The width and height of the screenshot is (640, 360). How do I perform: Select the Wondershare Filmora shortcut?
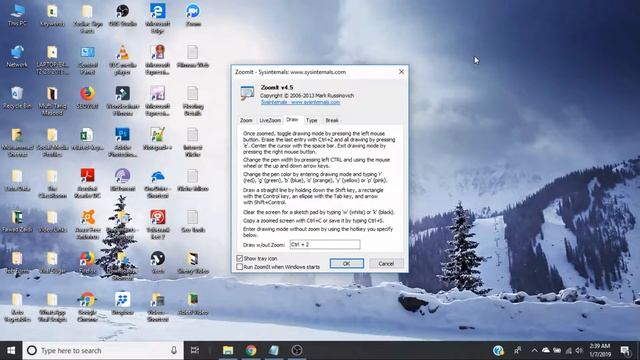click(122, 101)
